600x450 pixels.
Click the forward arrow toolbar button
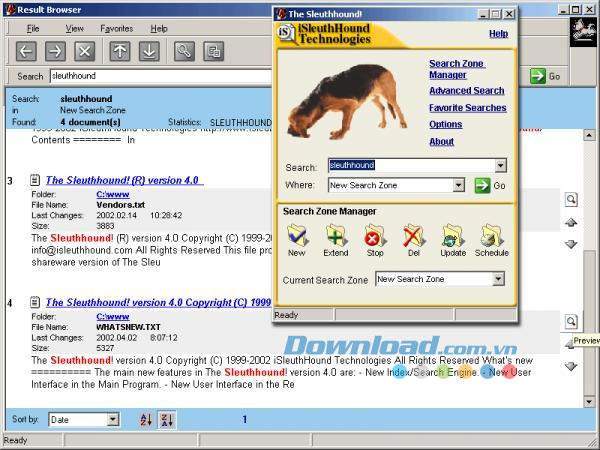[56, 51]
